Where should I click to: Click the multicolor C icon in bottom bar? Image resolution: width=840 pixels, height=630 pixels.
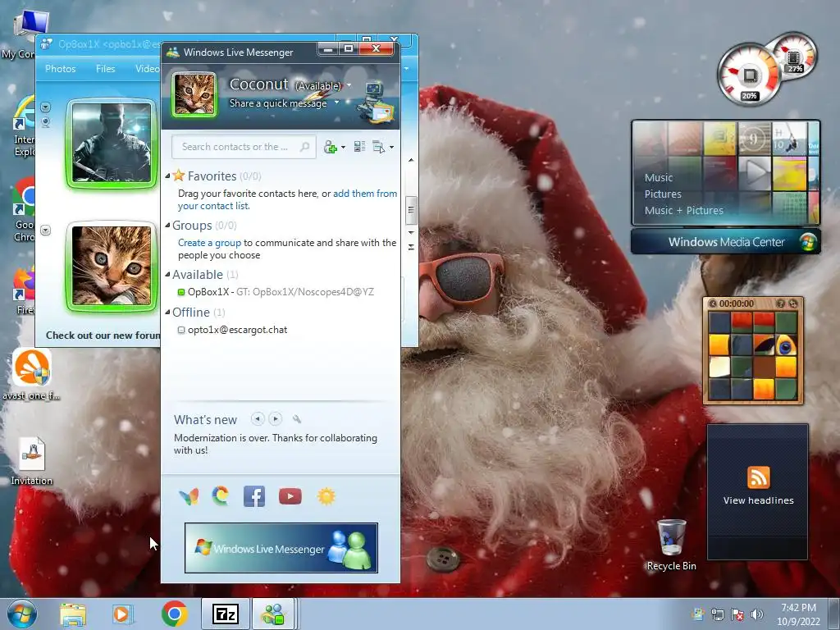[221, 496]
